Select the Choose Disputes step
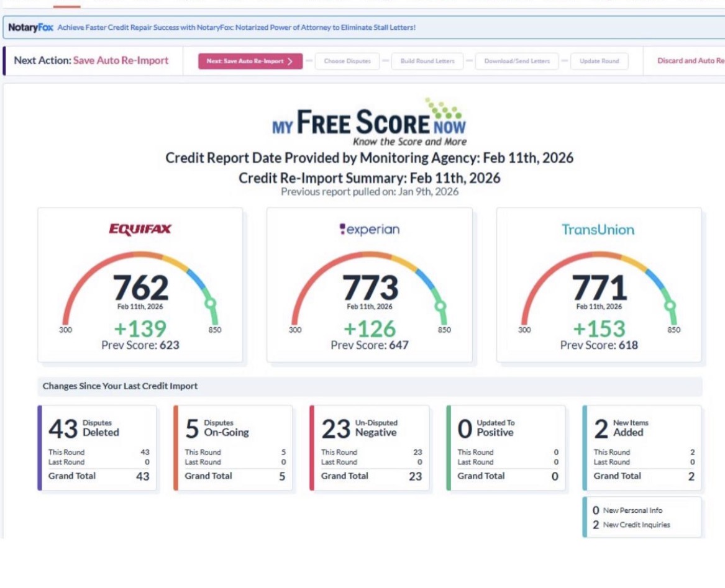The image size is (725, 588). (347, 61)
